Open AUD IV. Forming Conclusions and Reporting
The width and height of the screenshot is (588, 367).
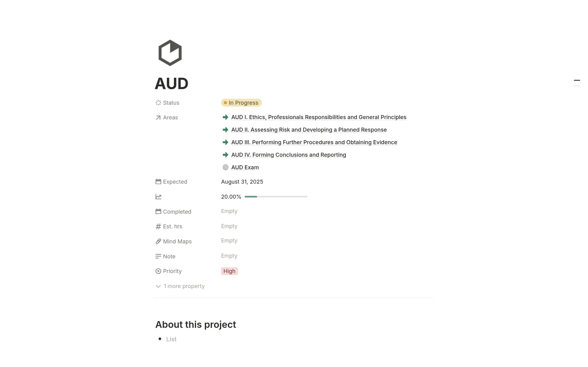[288, 155]
